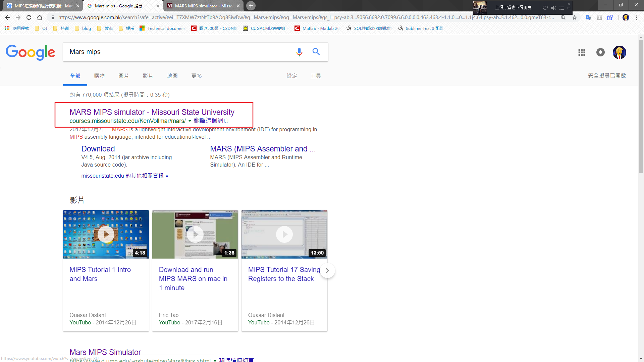Start voice search with the microphone icon

[x=299, y=52]
